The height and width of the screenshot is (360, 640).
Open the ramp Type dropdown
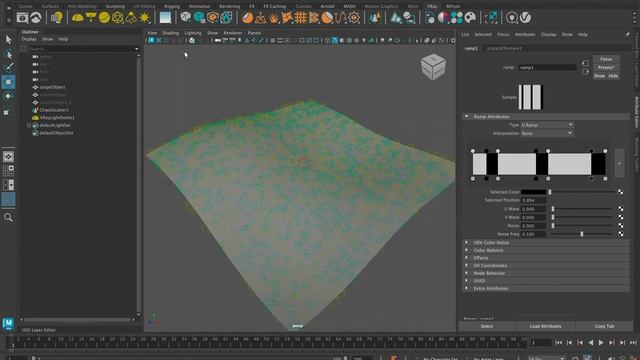tap(547, 125)
